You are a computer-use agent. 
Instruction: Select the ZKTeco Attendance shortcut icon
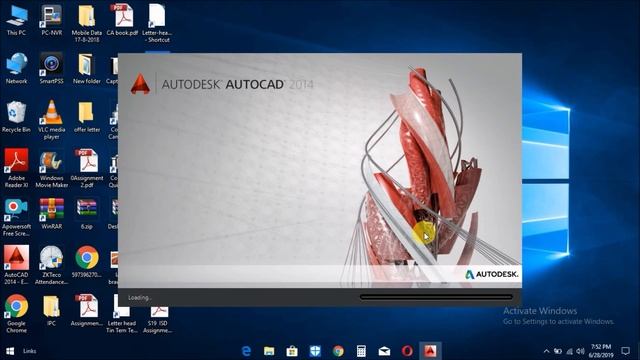tap(51, 265)
